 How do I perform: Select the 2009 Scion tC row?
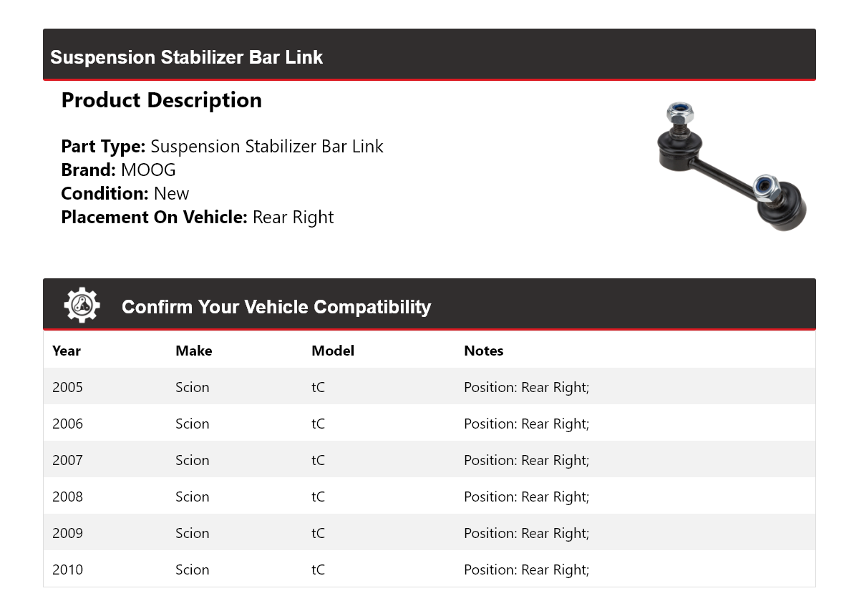(429, 533)
